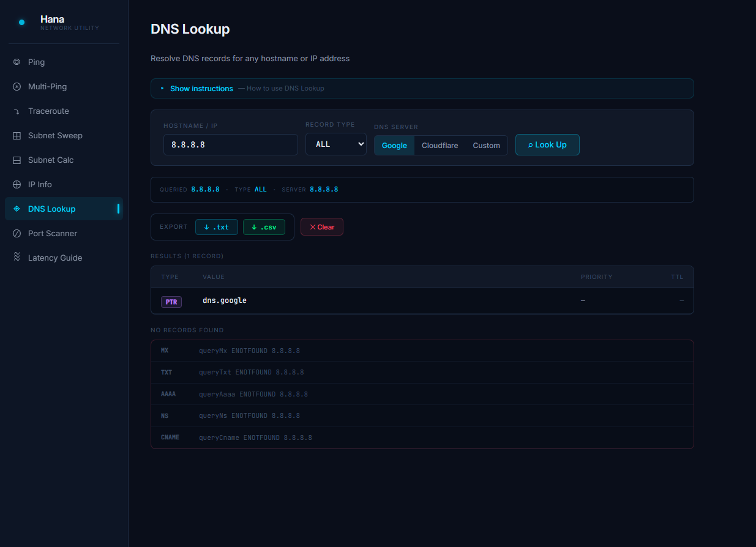The width and height of the screenshot is (756, 547).
Task: Click the Port Scanner icon
Action: (17, 233)
